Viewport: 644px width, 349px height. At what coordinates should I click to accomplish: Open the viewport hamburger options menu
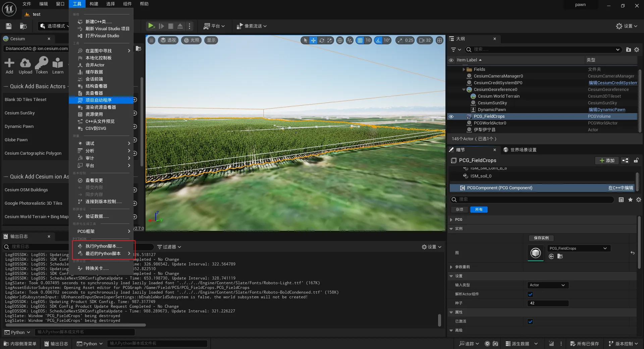coord(152,40)
